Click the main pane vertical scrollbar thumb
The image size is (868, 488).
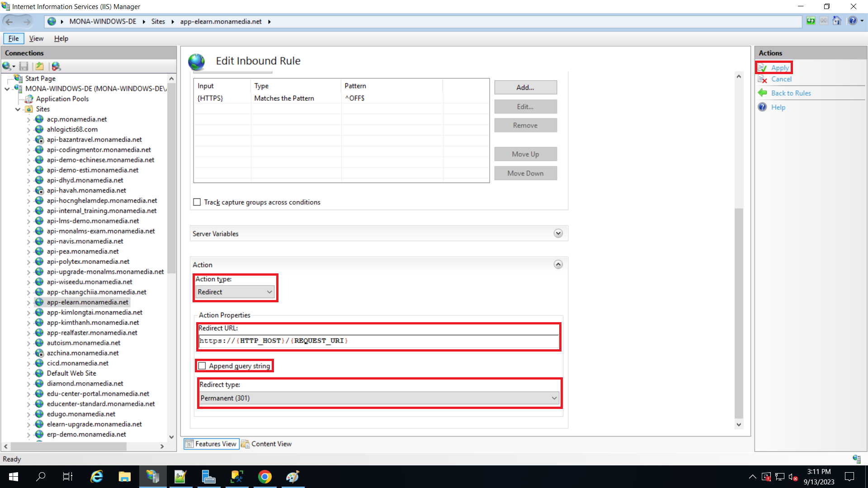739,313
